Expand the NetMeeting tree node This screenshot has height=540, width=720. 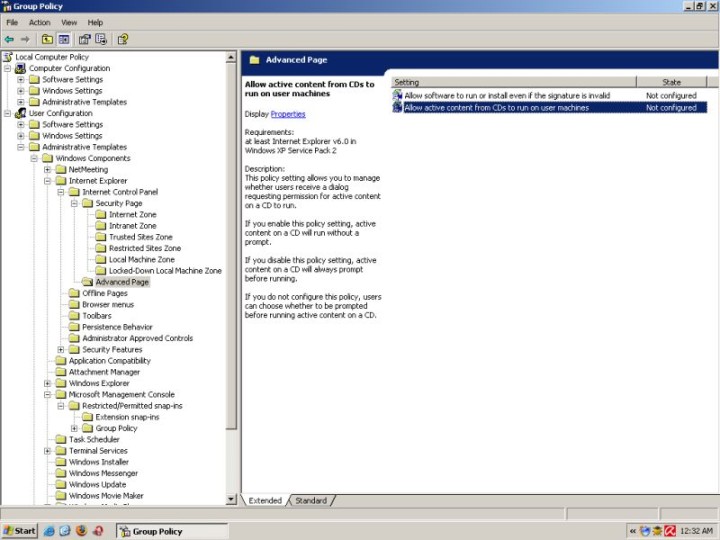tap(47, 170)
